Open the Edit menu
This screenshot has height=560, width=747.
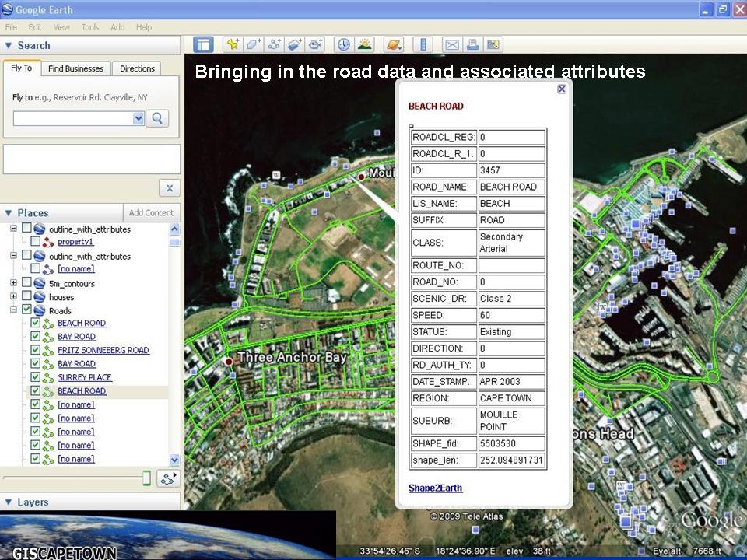point(35,27)
